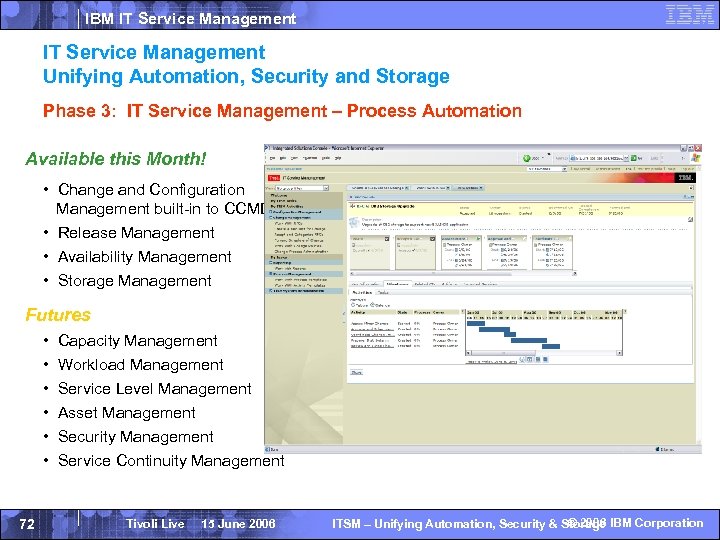720x540 pixels.
Task: Click the Internet Explorer title bar icon
Action: [x=268, y=148]
